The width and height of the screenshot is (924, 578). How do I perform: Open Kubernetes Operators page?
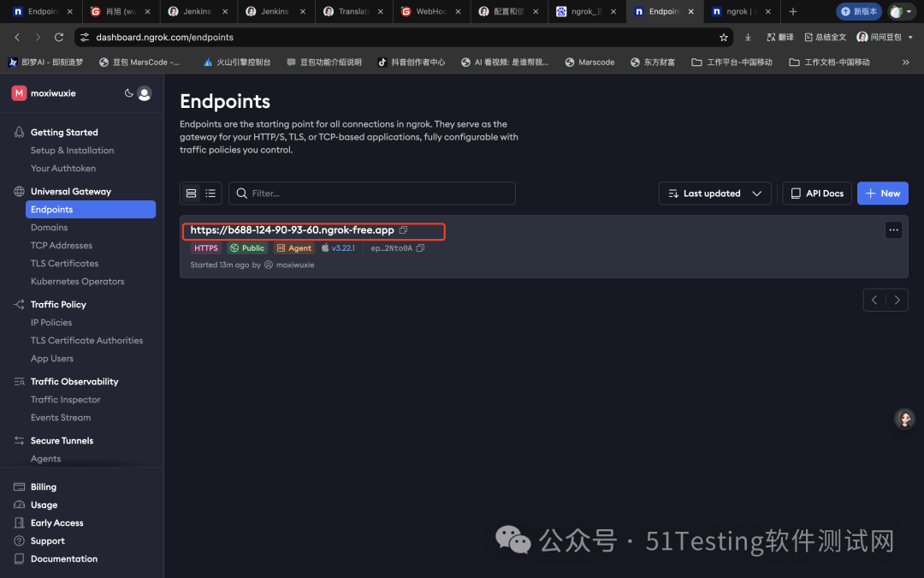click(x=77, y=282)
